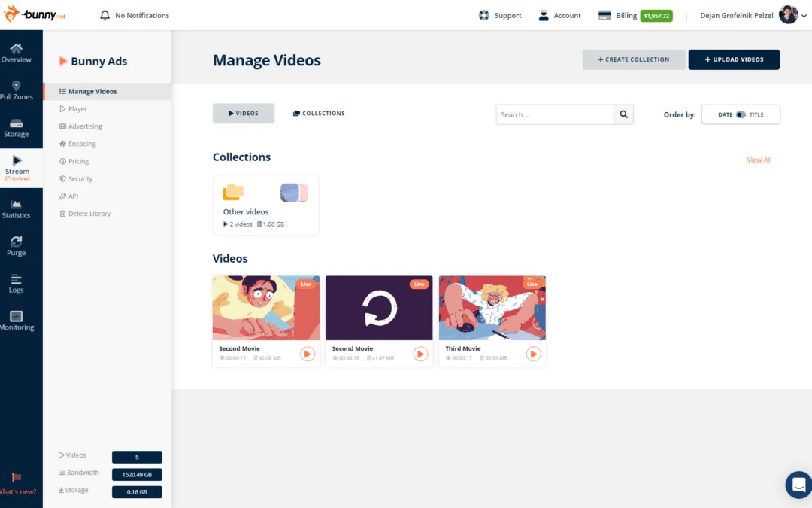The width and height of the screenshot is (812, 508).
Task: Open the View All collections link
Action: tap(759, 160)
